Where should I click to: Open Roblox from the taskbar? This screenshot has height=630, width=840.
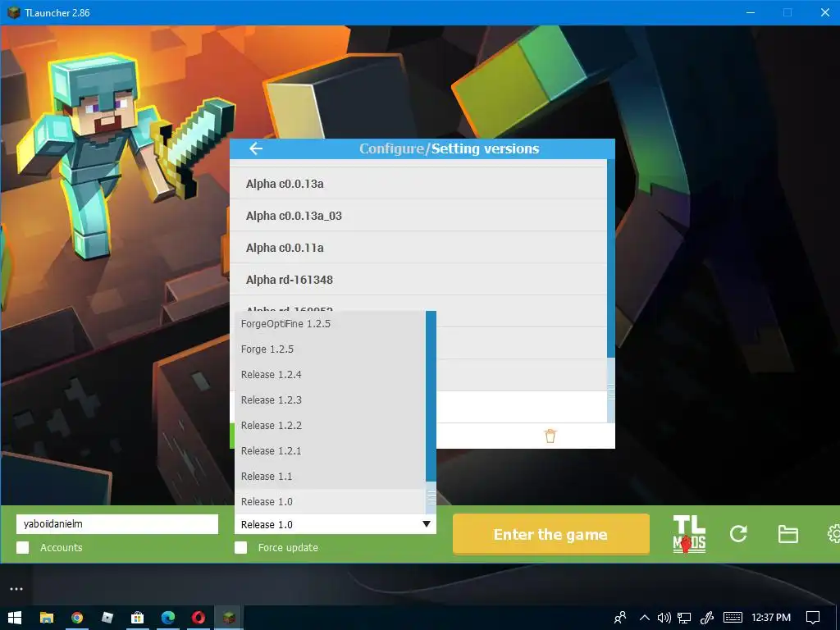point(107,618)
